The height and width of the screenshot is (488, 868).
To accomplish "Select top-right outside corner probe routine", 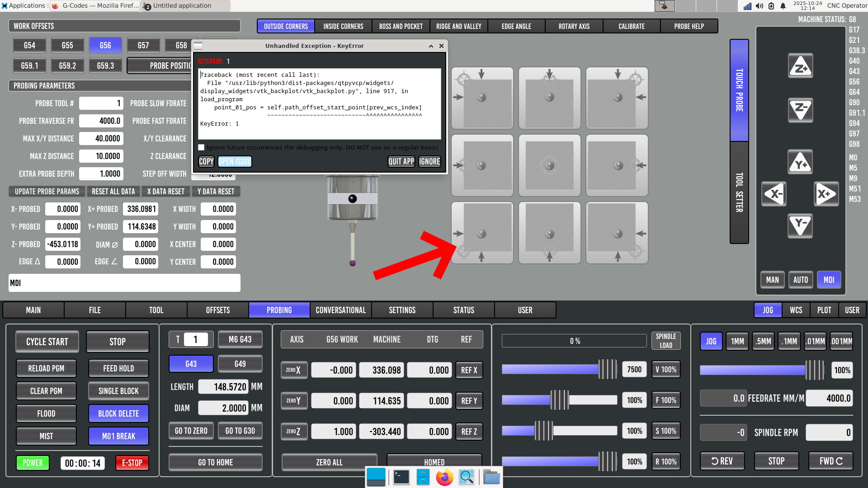I will click(617, 98).
